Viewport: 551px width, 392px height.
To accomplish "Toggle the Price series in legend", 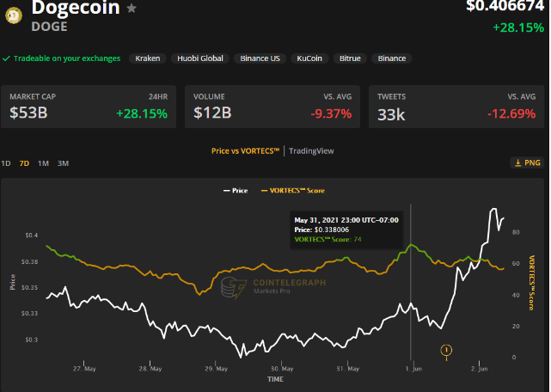I will pos(236,191).
